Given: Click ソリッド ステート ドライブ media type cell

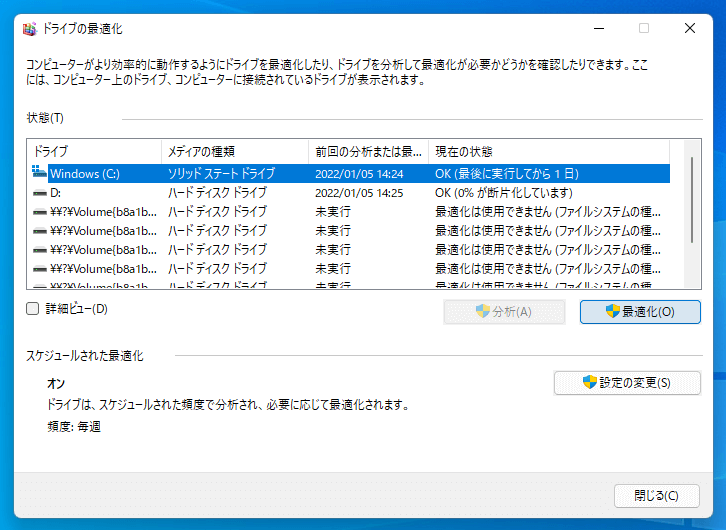Looking at the screenshot, I should [x=221, y=174].
